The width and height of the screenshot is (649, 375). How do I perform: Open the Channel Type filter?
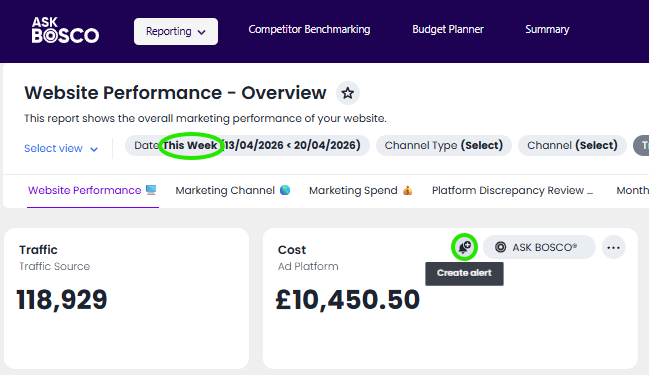click(444, 145)
